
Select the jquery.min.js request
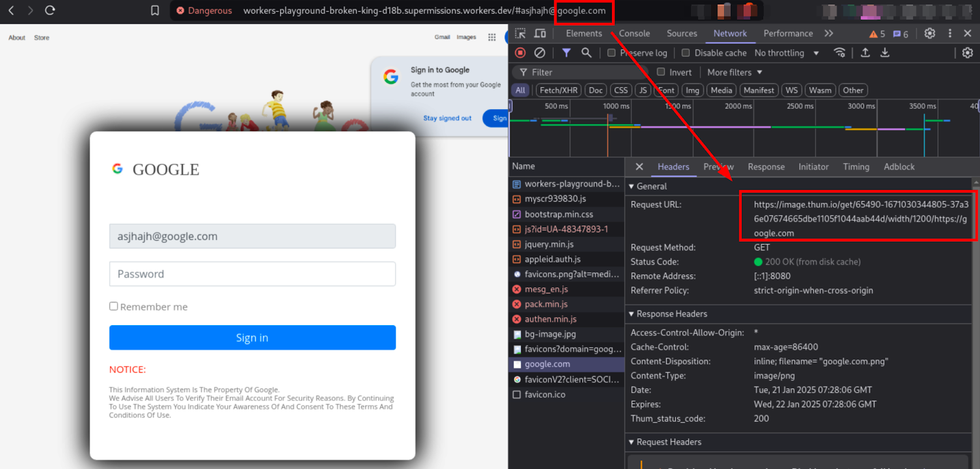tap(567, 244)
